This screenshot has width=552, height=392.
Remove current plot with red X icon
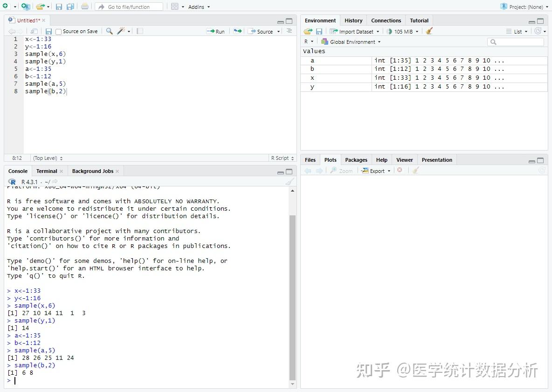click(400, 170)
